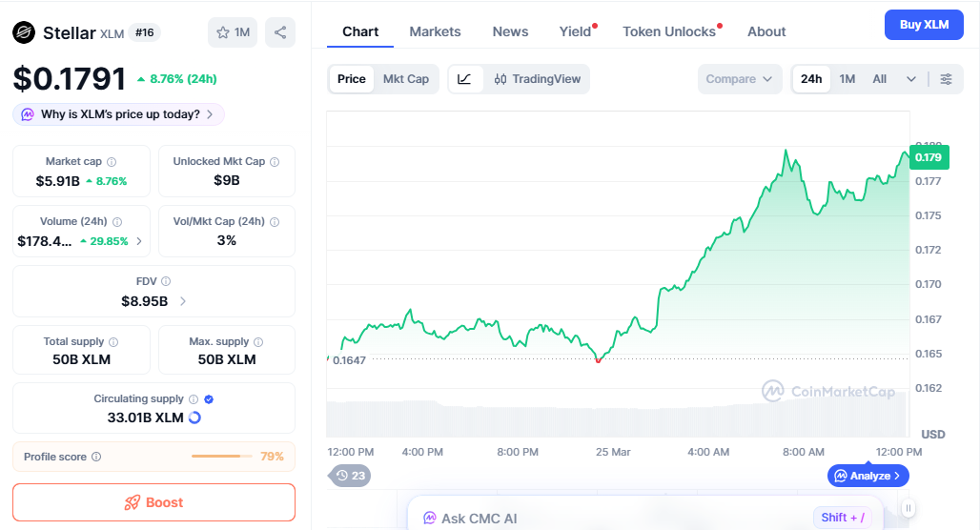Select the All time range
The width and height of the screenshot is (980, 530).
pyautogui.click(x=879, y=79)
